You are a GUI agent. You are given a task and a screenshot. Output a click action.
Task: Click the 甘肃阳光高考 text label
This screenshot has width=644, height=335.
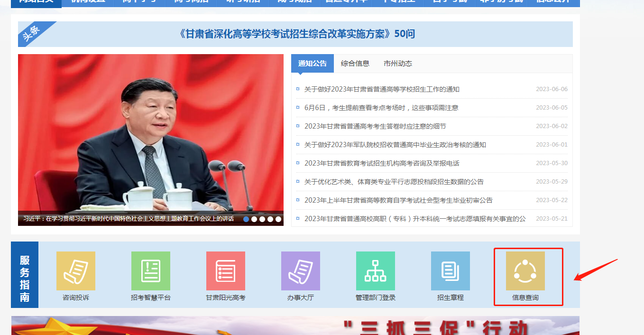(x=226, y=298)
